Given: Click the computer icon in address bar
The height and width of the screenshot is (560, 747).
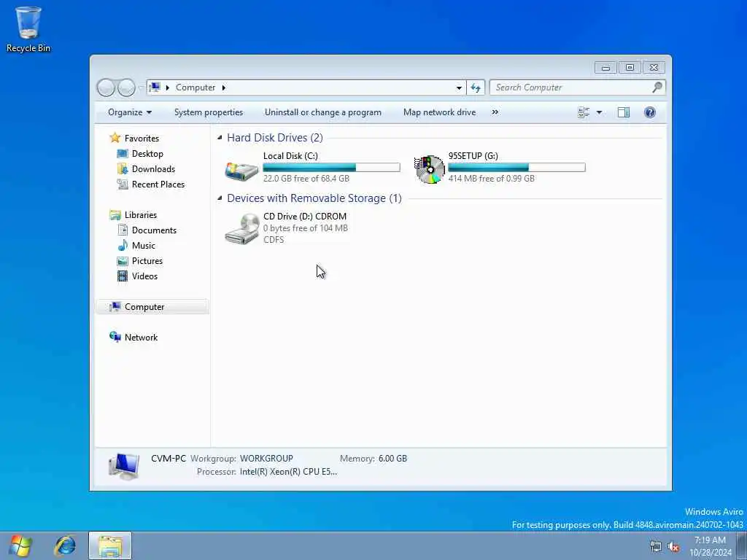Looking at the screenshot, I should 155,87.
